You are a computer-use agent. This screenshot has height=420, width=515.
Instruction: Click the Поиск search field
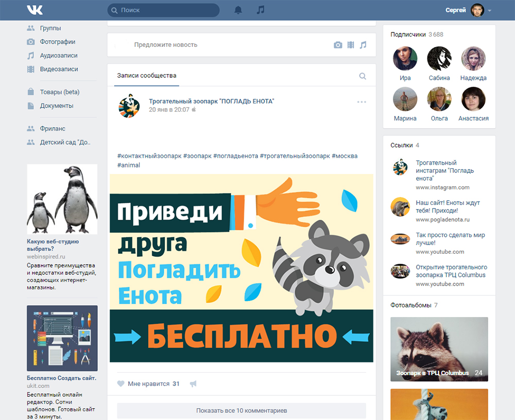click(164, 10)
